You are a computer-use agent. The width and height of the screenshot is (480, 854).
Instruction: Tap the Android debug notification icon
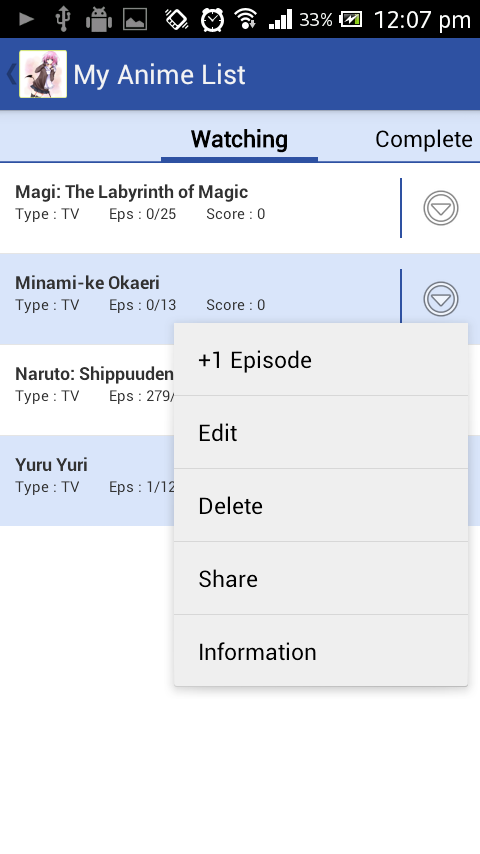99,20
